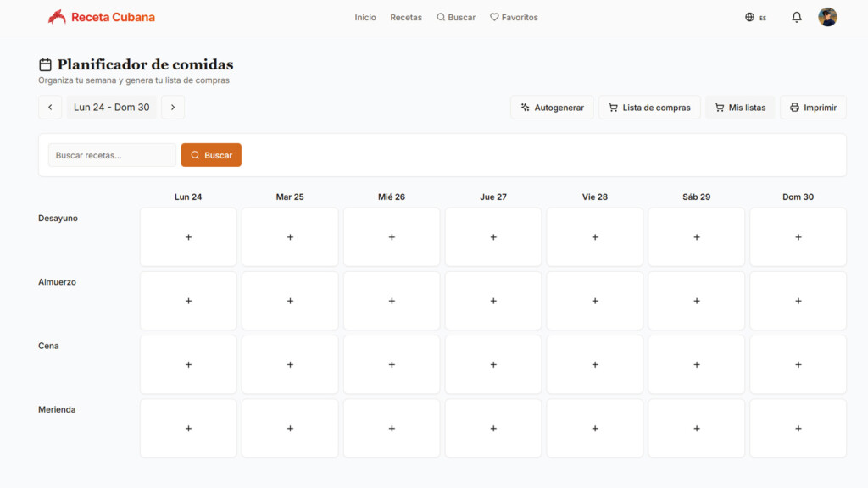The height and width of the screenshot is (488, 868).
Task: Open Lista de compras cart icon
Action: click(x=613, y=107)
